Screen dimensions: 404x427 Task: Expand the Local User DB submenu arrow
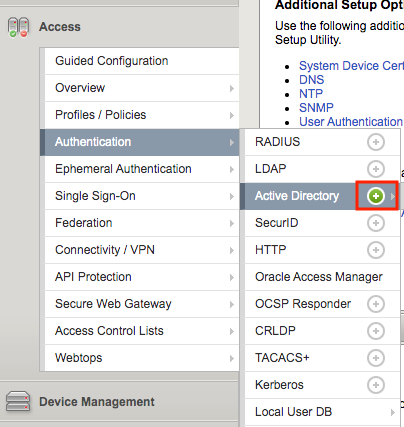pyautogui.click(x=393, y=412)
